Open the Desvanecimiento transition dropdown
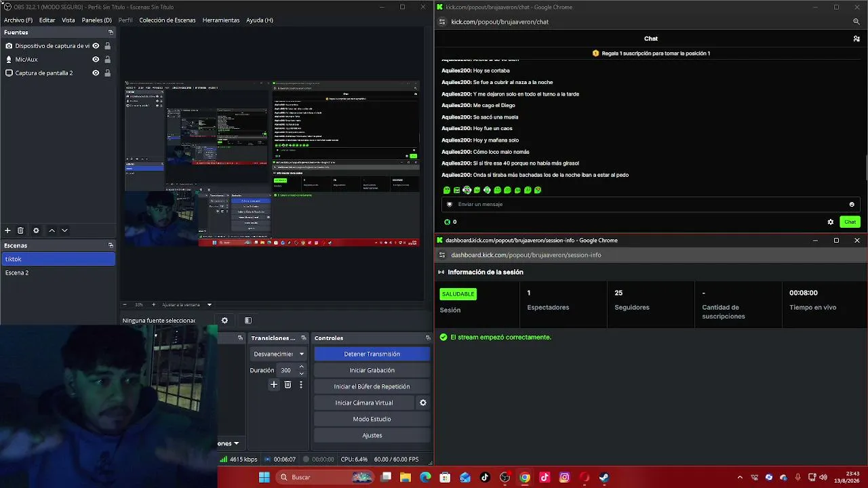Viewport: 868px width, 488px height. click(278, 354)
